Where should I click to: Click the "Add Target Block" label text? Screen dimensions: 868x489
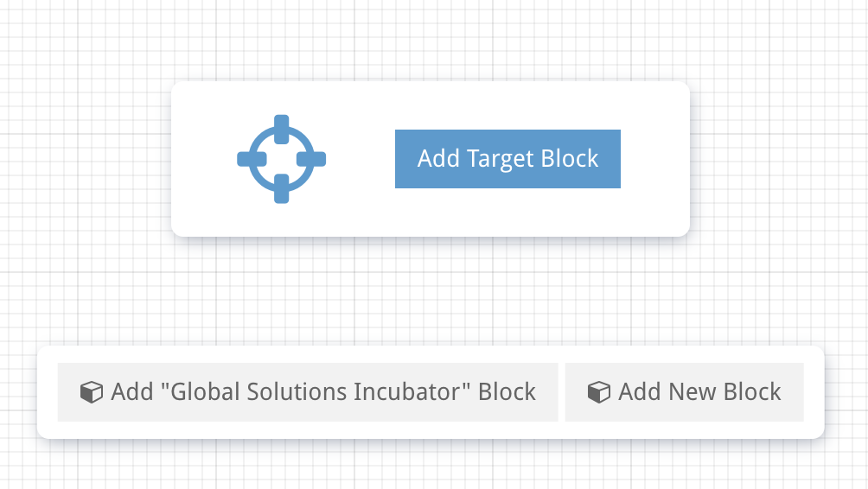point(507,159)
